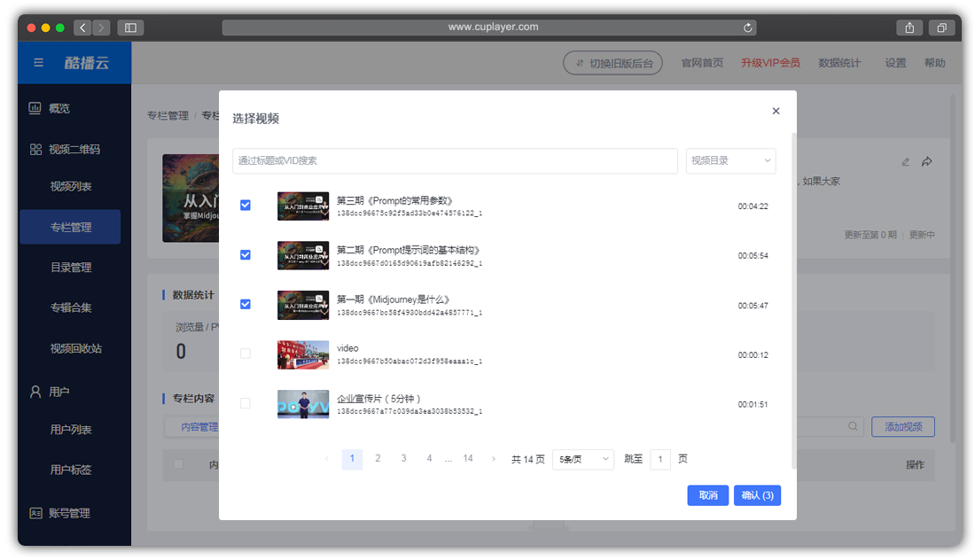Close the 选择视频 dialog with the X icon
The width and height of the screenshot is (975, 560).
tap(776, 111)
